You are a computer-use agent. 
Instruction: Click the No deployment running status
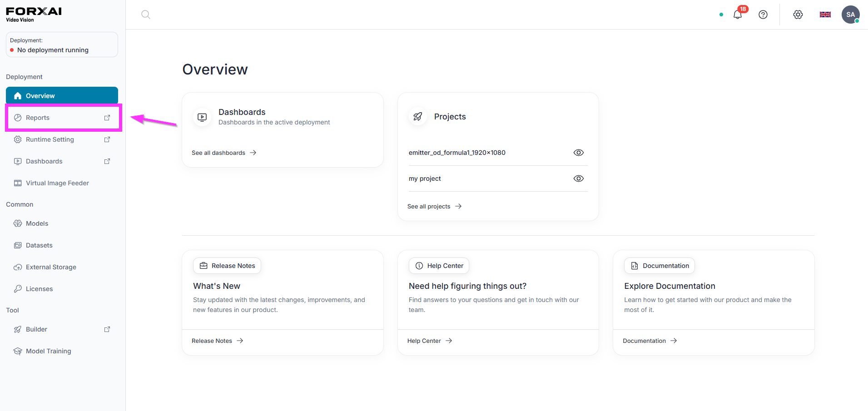pos(53,50)
